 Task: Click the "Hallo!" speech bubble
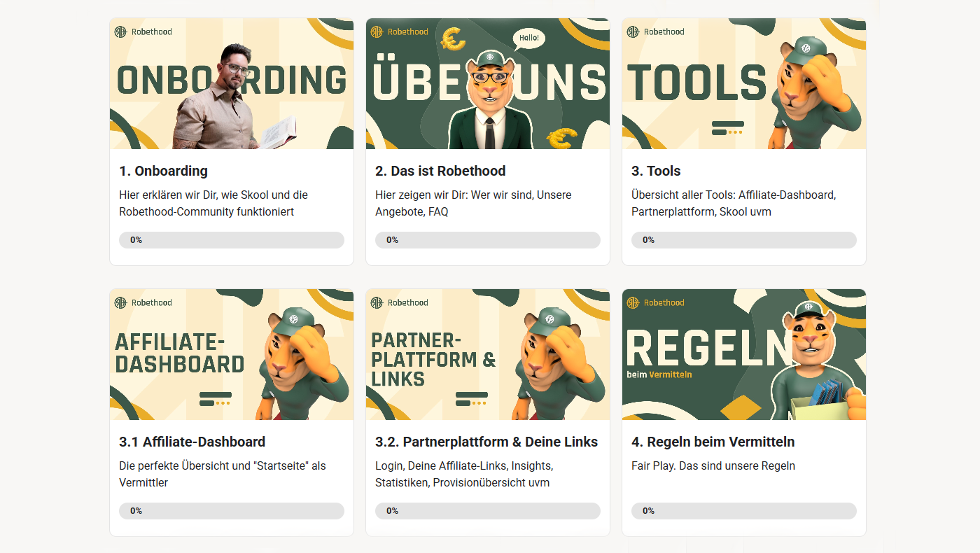[x=528, y=38]
